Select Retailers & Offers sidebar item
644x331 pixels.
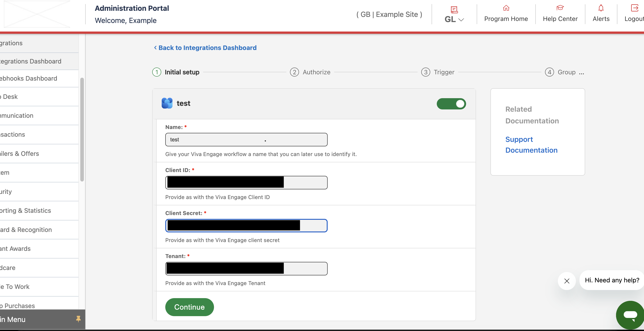pos(39,154)
